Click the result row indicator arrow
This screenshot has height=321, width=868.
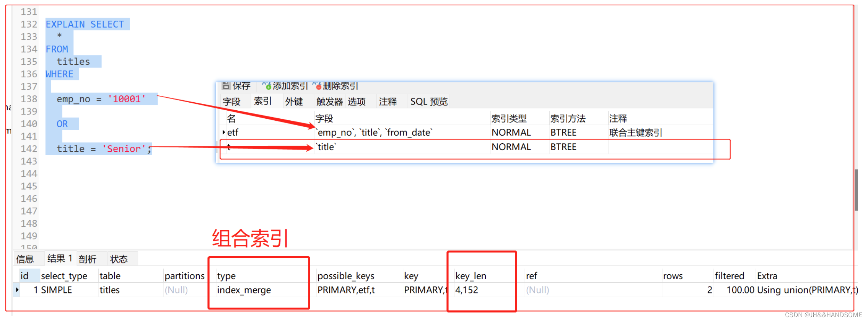point(17,290)
